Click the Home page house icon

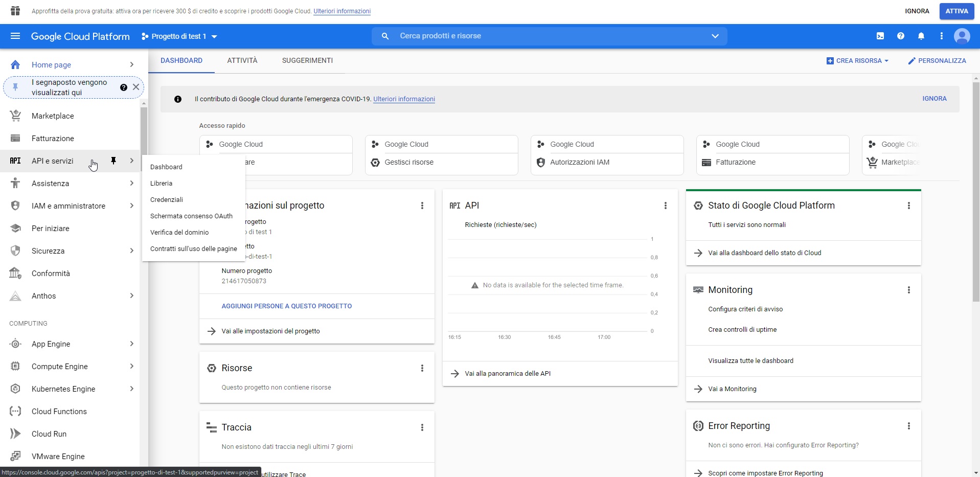click(x=15, y=65)
